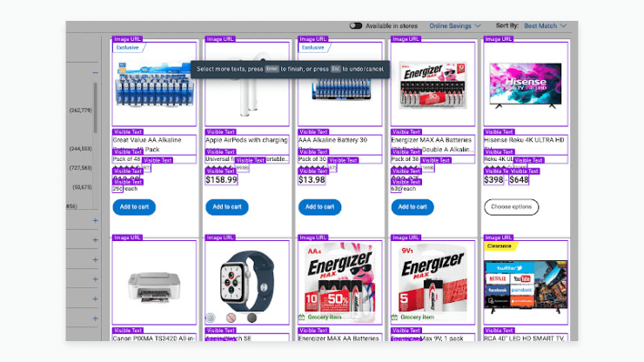
Task: Select the pink Apple Watch color swatch
Action: click(231, 318)
